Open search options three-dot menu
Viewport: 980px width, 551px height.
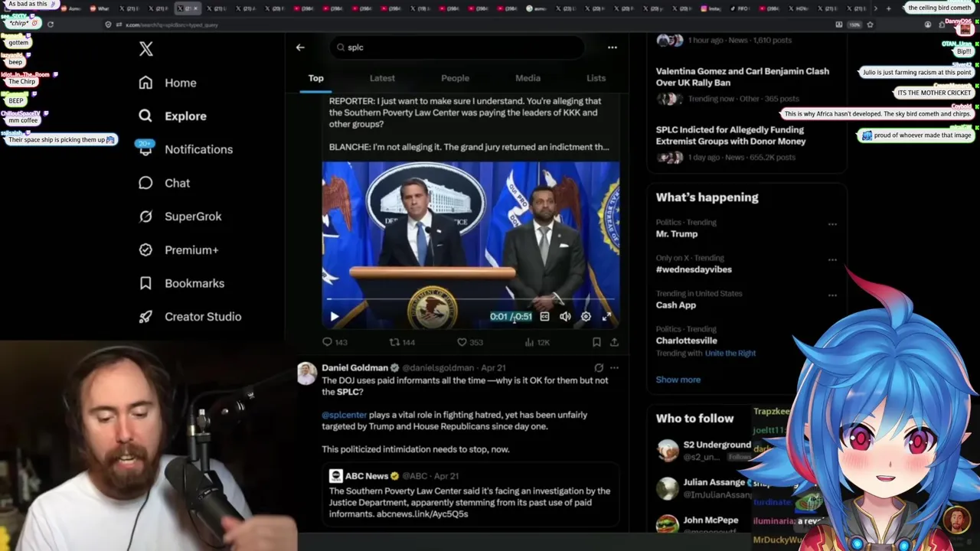coord(612,47)
